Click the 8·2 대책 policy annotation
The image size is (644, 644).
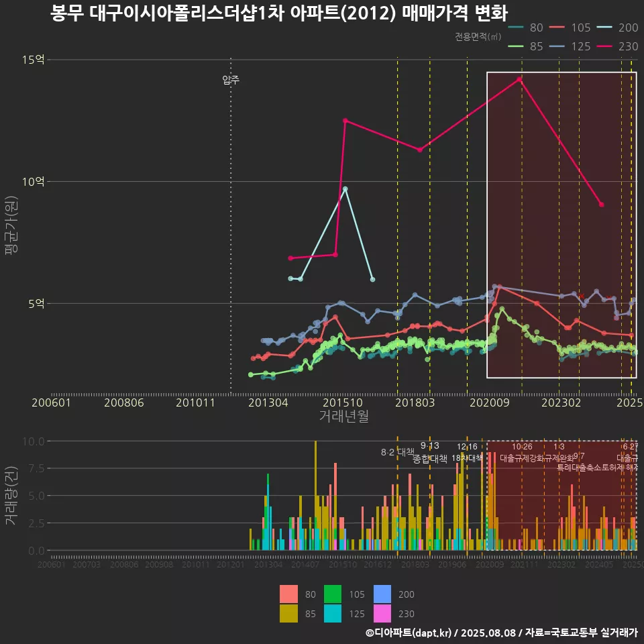[x=397, y=452]
